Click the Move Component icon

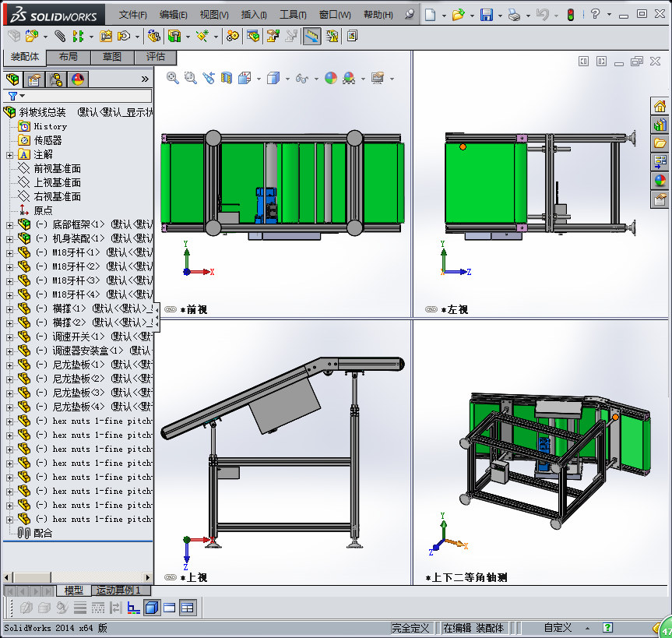125,36
